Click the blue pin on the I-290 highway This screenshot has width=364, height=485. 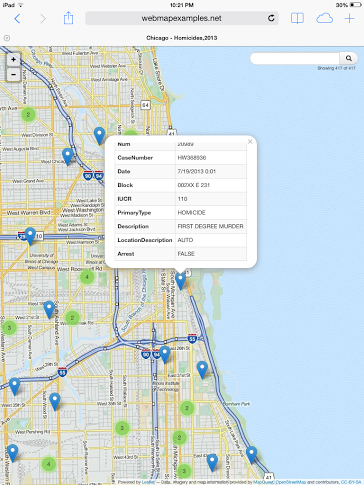(x=30, y=236)
